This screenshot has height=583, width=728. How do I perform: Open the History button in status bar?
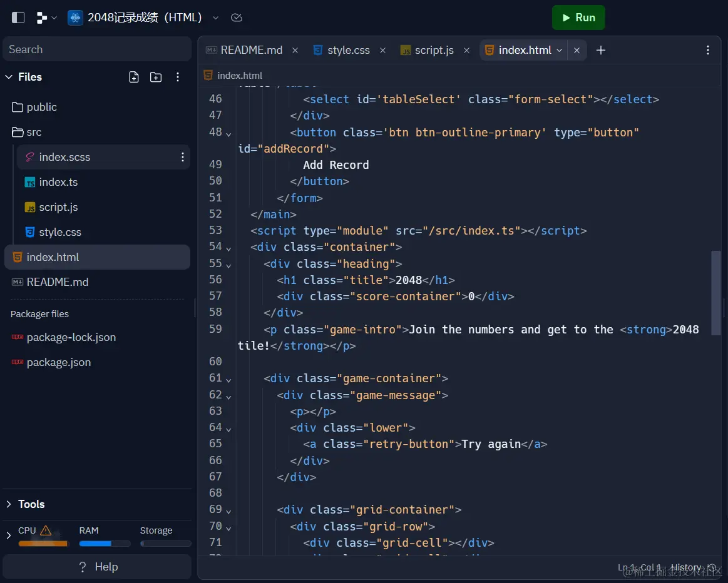[x=694, y=567]
